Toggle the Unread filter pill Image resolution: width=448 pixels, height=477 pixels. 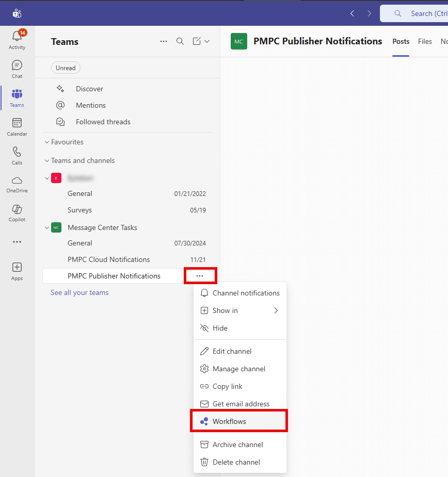(66, 68)
